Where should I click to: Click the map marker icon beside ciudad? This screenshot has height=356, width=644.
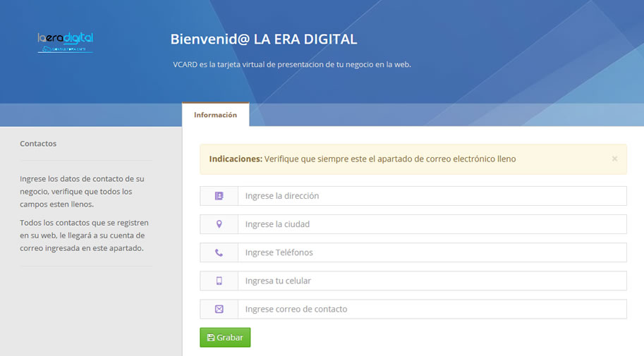(x=219, y=224)
